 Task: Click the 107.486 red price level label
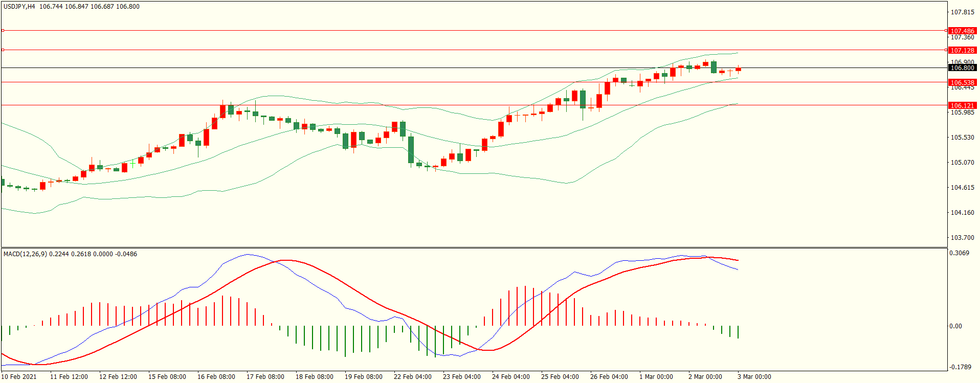click(962, 31)
